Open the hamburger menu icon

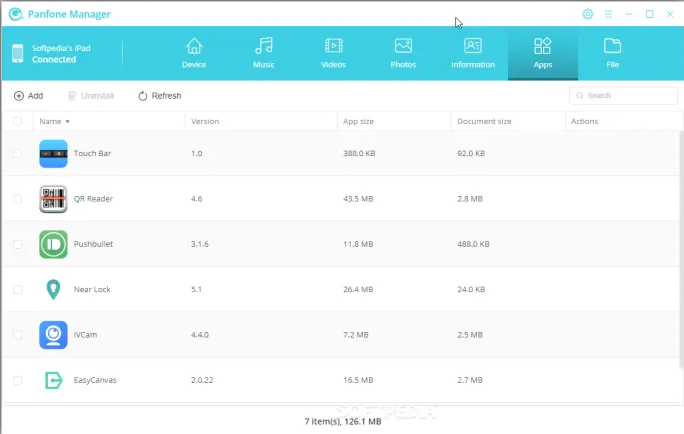[x=608, y=14]
